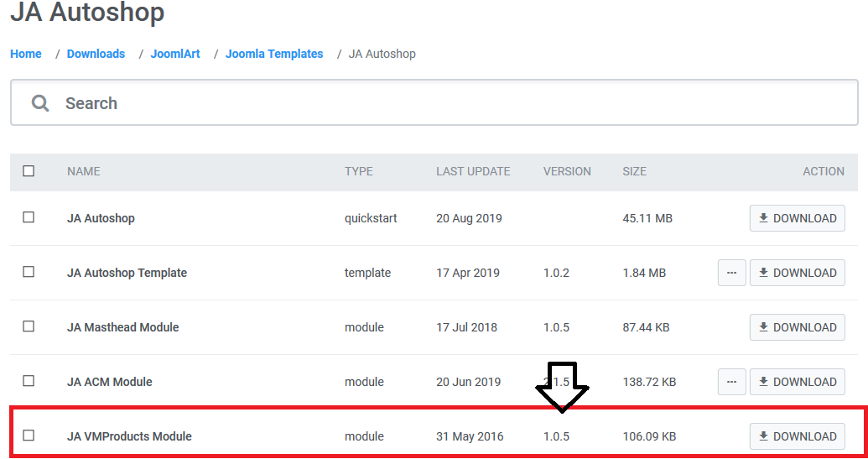Open the Downloads breadcrumb link
Screen dimensions: 868x459
click(x=96, y=54)
